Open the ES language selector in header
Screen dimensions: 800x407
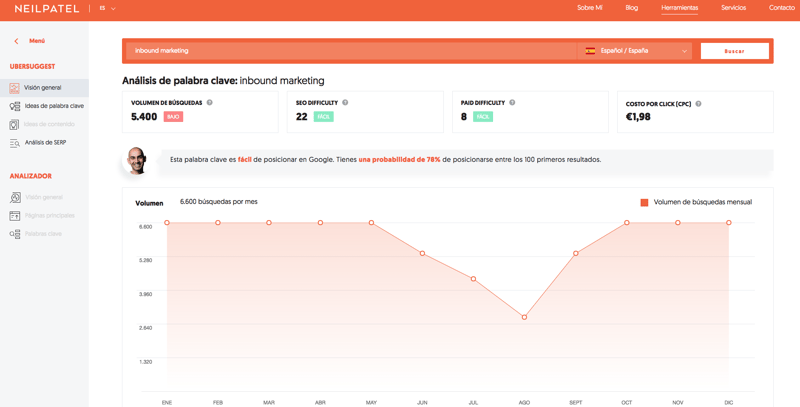(x=108, y=9)
